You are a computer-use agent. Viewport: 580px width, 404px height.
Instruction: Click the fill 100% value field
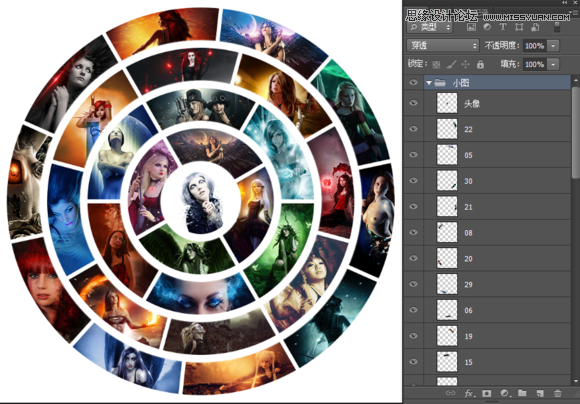(x=535, y=64)
